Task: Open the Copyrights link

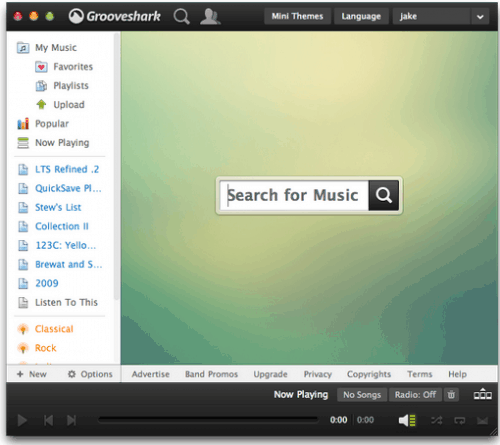Action: [x=369, y=374]
